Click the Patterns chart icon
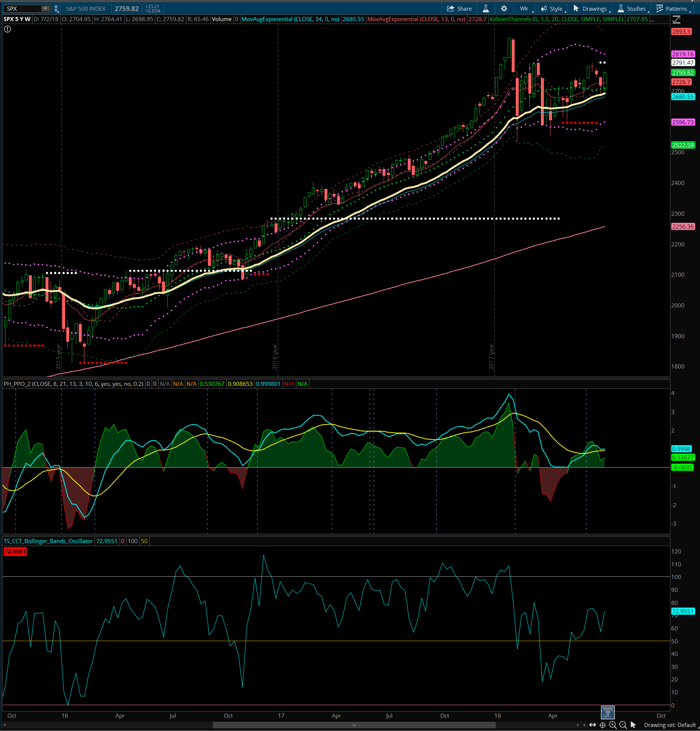 pos(660,9)
